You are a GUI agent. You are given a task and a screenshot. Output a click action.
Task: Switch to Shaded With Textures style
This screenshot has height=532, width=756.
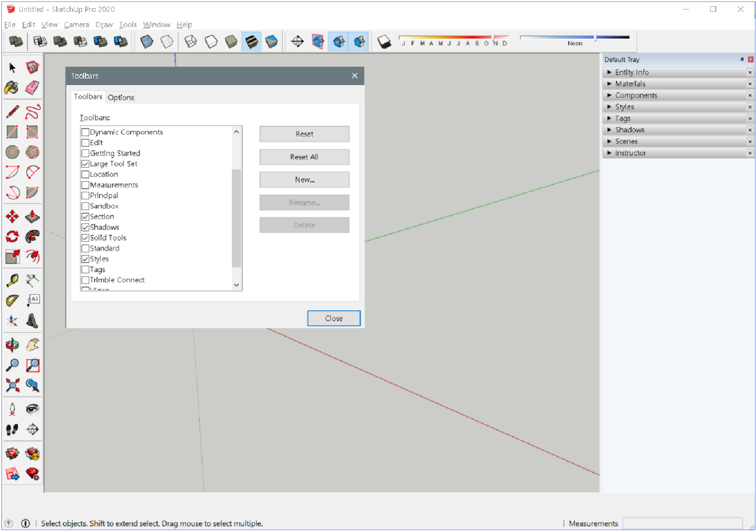pyautogui.click(x=251, y=42)
